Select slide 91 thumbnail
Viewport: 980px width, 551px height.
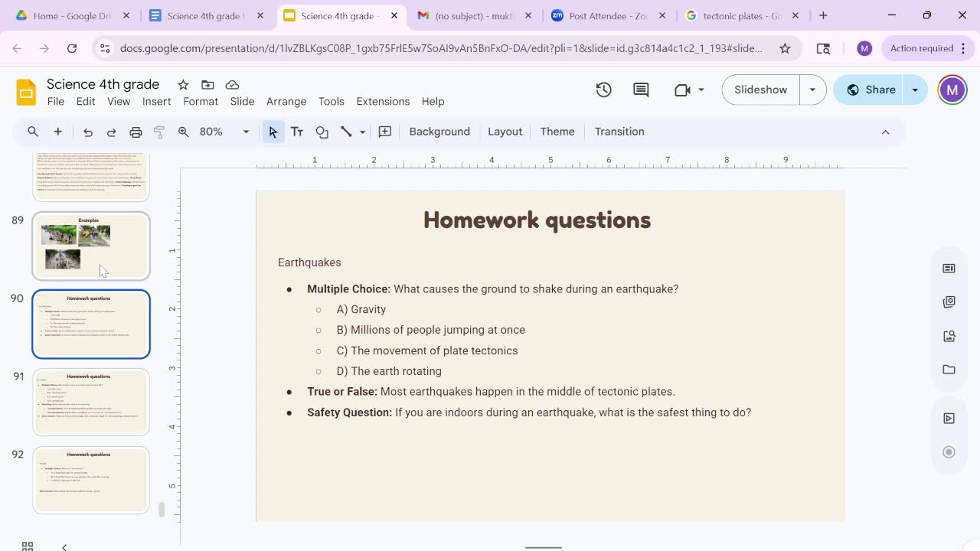(x=90, y=402)
